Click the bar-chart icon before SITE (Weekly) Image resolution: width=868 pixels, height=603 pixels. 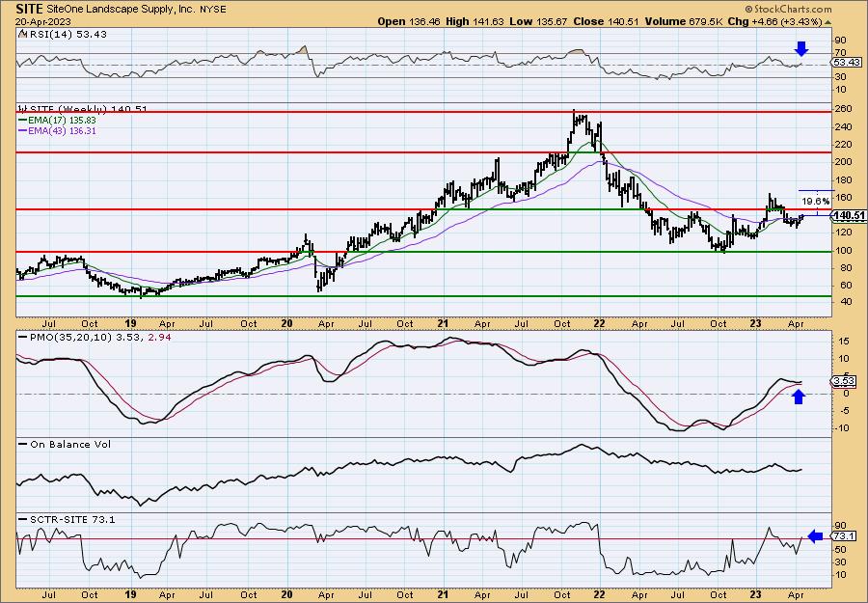coord(22,109)
